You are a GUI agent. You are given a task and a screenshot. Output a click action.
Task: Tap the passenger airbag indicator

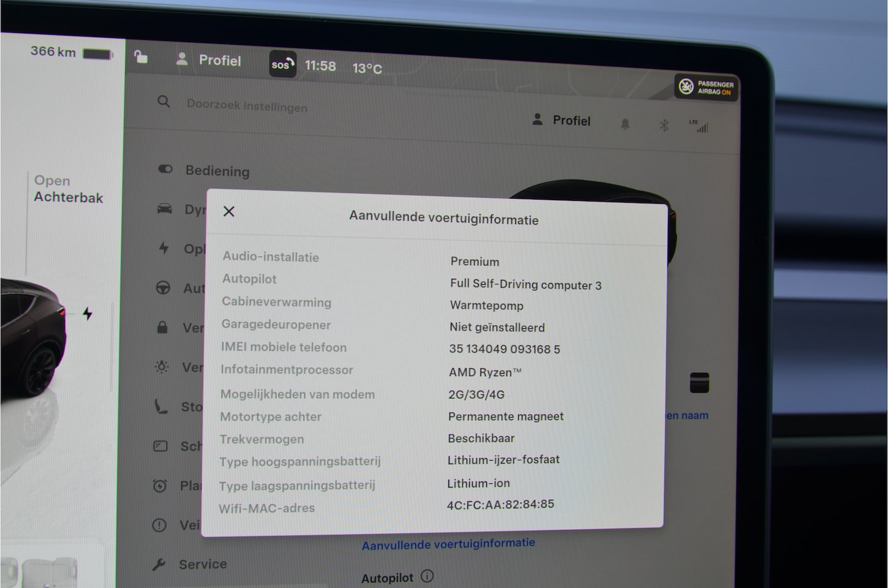point(707,88)
